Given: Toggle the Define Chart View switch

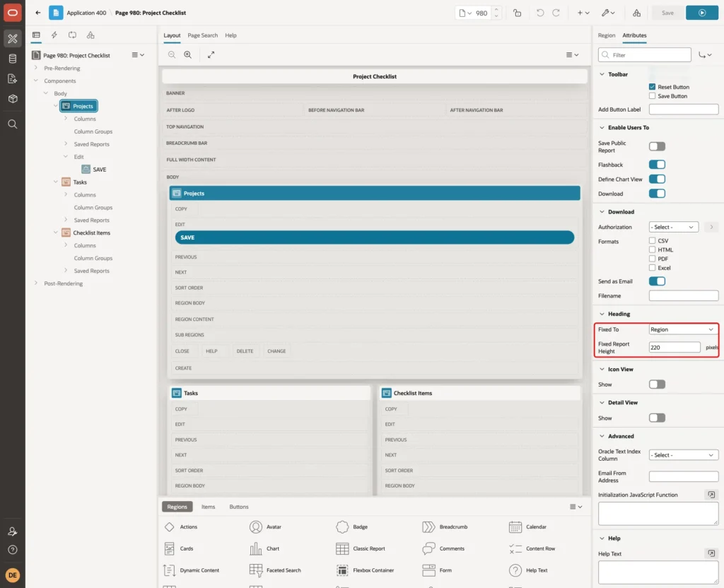Looking at the screenshot, I should pyautogui.click(x=657, y=179).
